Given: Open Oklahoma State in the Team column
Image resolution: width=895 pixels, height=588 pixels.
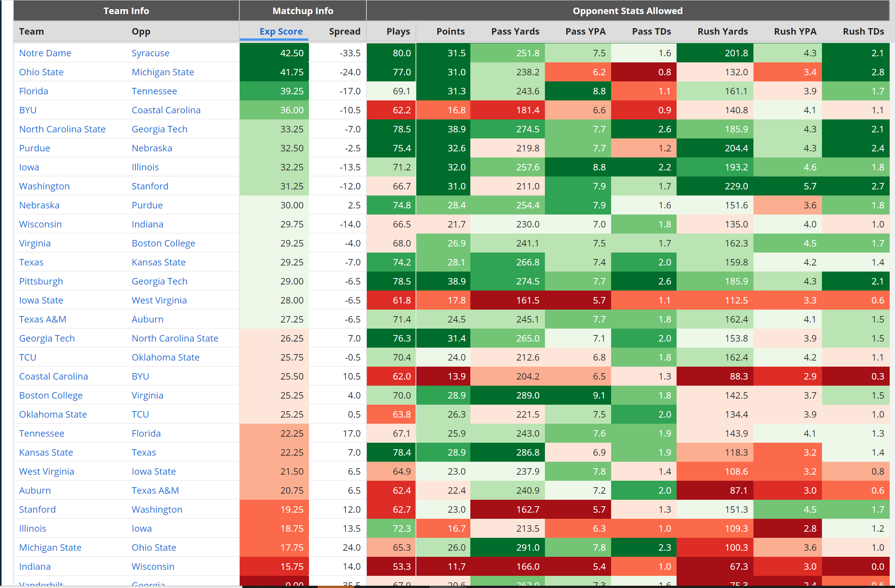Looking at the screenshot, I should point(53,414).
